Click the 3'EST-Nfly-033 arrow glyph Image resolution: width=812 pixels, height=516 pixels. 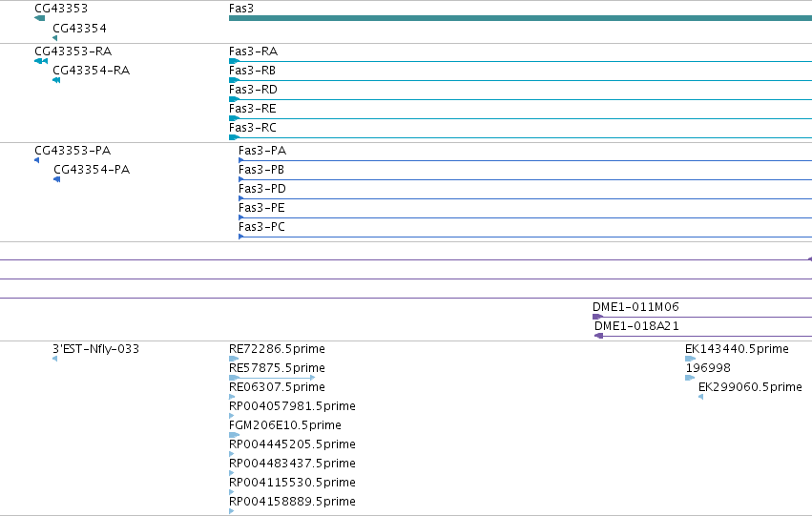click(55, 359)
